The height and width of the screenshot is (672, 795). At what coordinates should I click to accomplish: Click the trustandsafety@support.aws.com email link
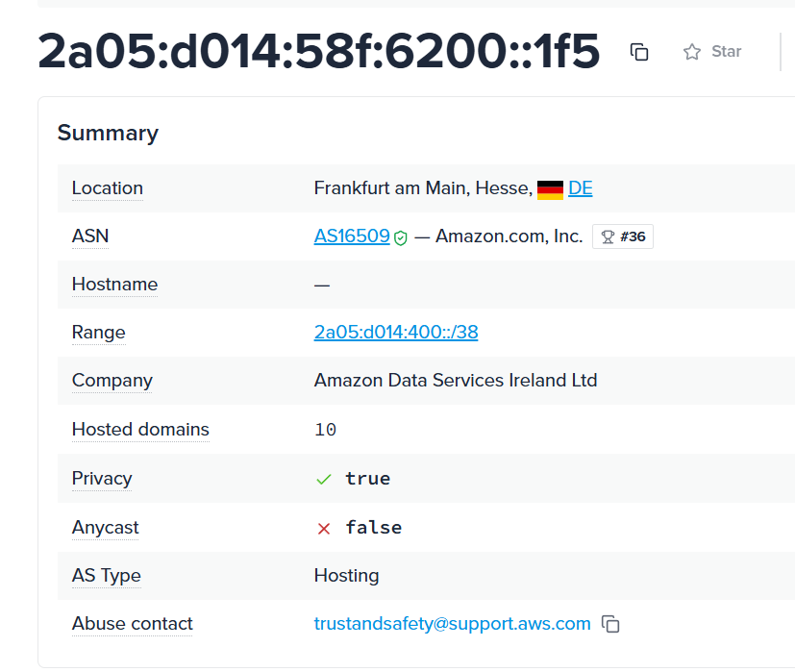[x=452, y=623]
